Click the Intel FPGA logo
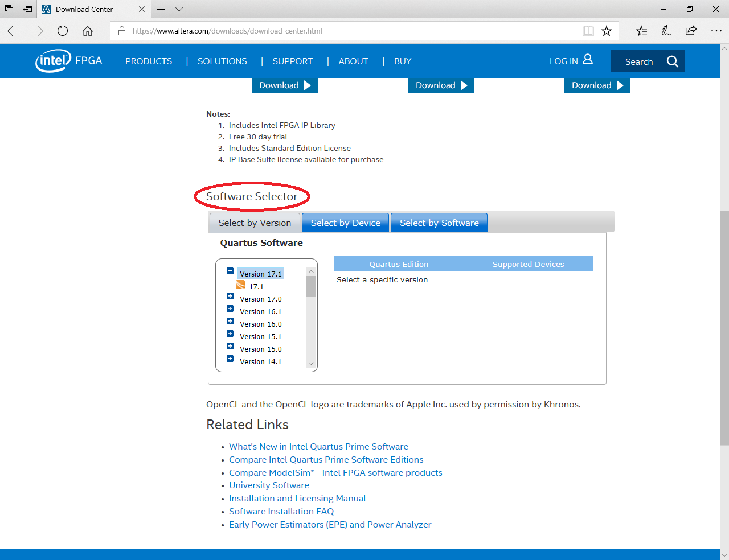Screen dimensions: 729x560 (x=69, y=61)
